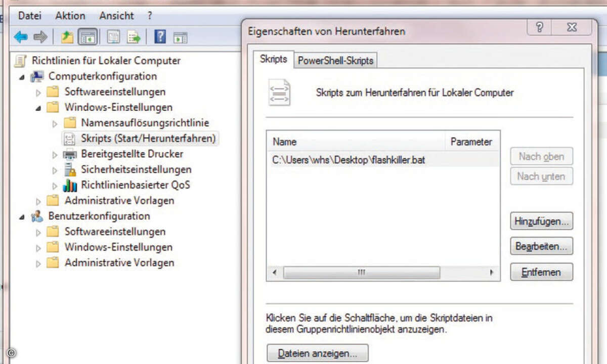Click the Computerkonfiguration computer icon
Screen dimensions: 607x364
(x=37, y=76)
